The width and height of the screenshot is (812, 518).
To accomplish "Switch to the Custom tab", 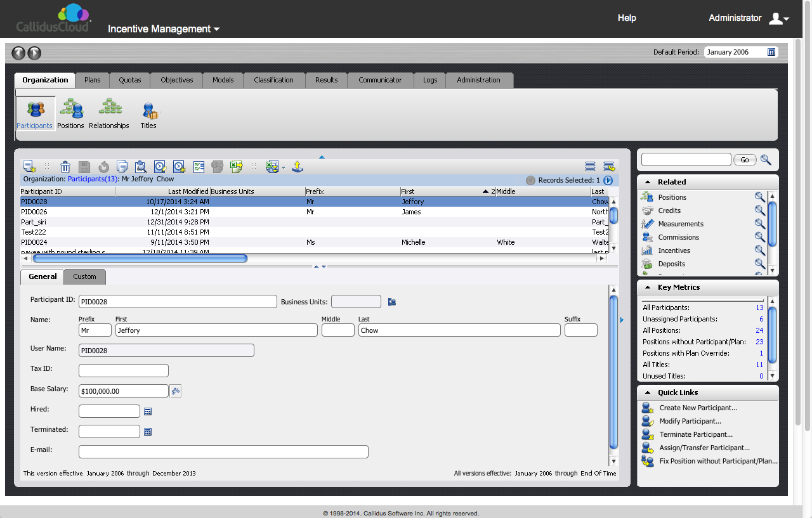I will [x=85, y=276].
